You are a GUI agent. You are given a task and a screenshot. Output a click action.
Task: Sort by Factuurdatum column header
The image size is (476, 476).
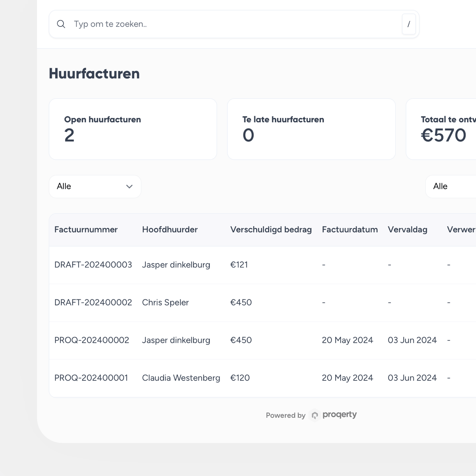pyautogui.click(x=350, y=230)
